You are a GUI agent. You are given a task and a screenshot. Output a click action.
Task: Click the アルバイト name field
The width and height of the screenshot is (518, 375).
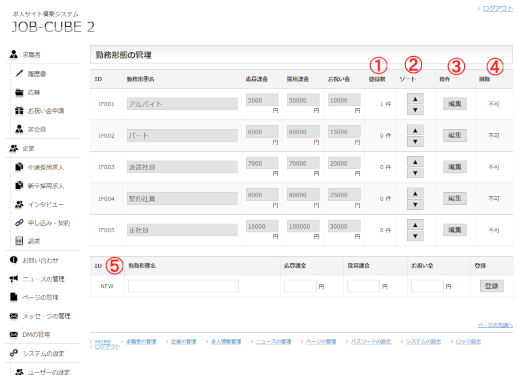tap(182, 104)
